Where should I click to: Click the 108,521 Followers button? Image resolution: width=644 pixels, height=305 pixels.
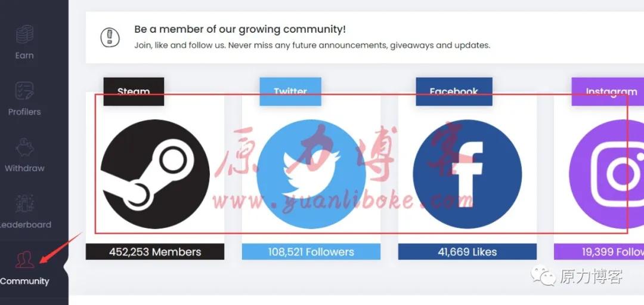pos(311,252)
